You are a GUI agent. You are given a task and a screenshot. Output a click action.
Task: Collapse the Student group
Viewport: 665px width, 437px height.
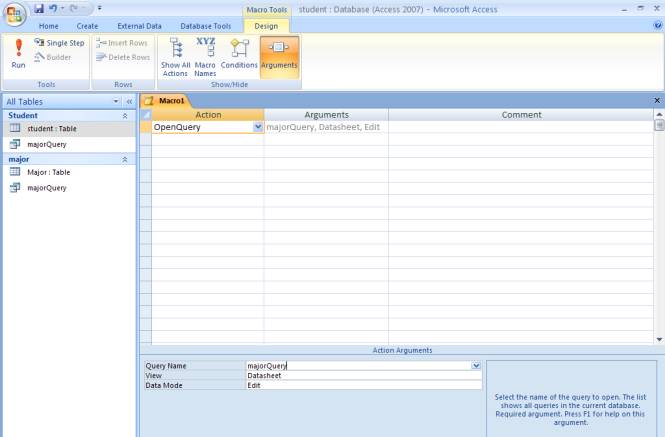point(125,115)
